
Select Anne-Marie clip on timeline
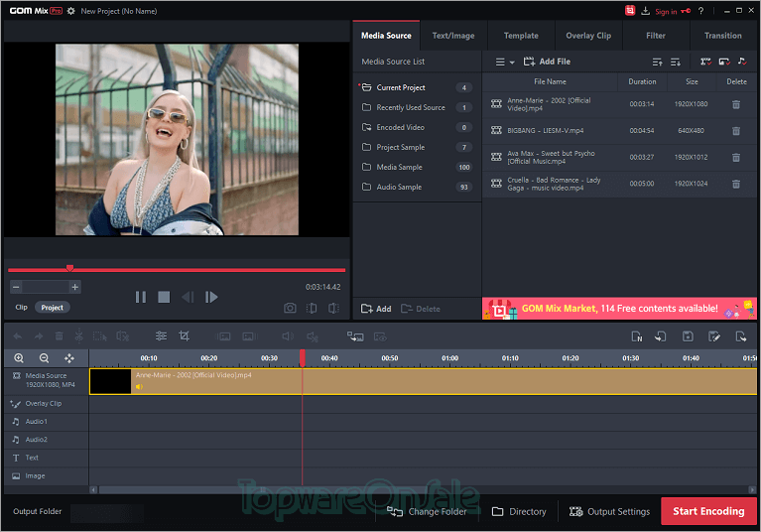click(424, 381)
